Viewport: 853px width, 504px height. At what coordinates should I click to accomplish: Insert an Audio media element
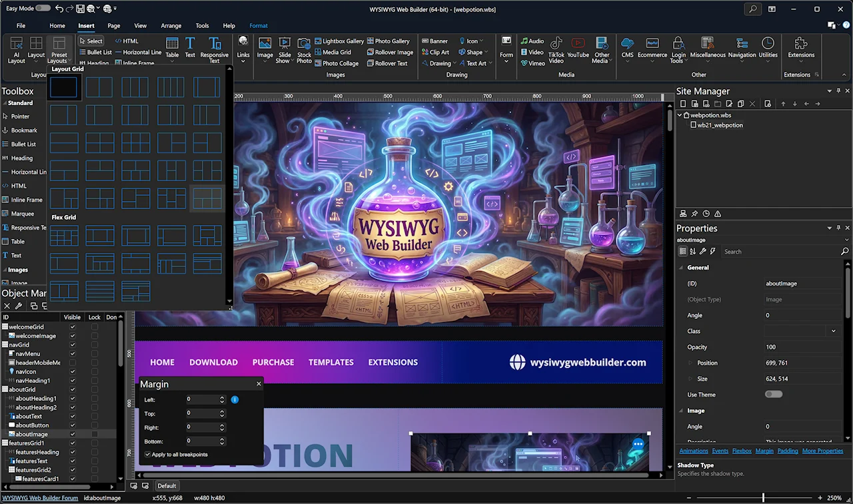[532, 41]
